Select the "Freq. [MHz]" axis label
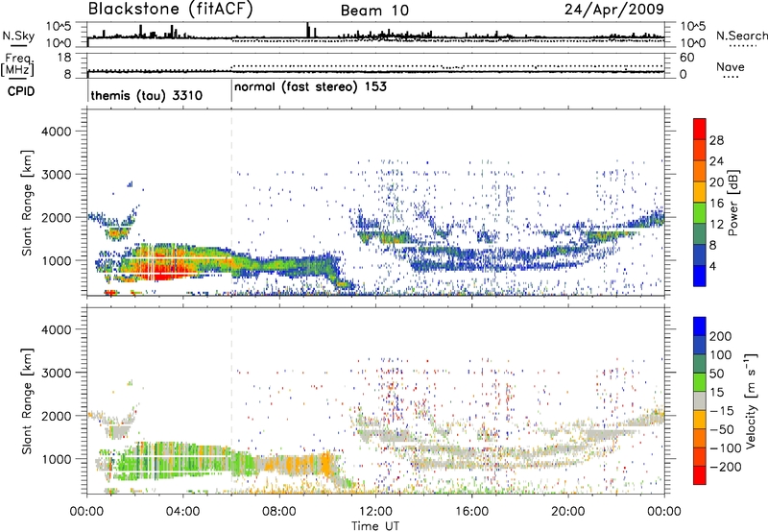This screenshot has width=768, height=532. [17, 64]
